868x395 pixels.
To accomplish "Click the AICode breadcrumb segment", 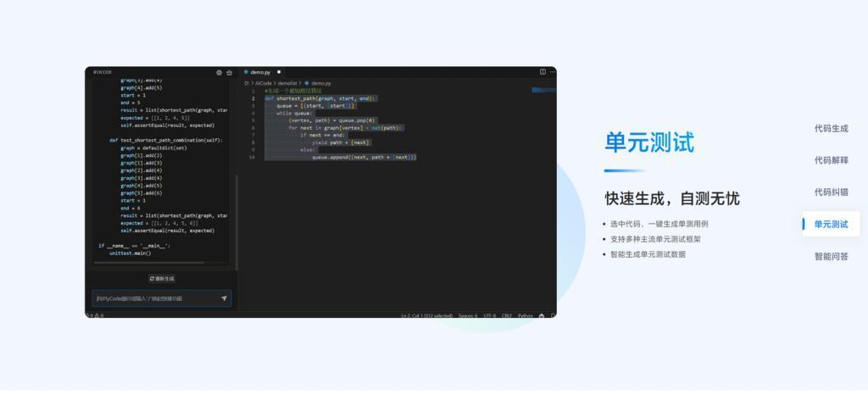I will pos(264,83).
